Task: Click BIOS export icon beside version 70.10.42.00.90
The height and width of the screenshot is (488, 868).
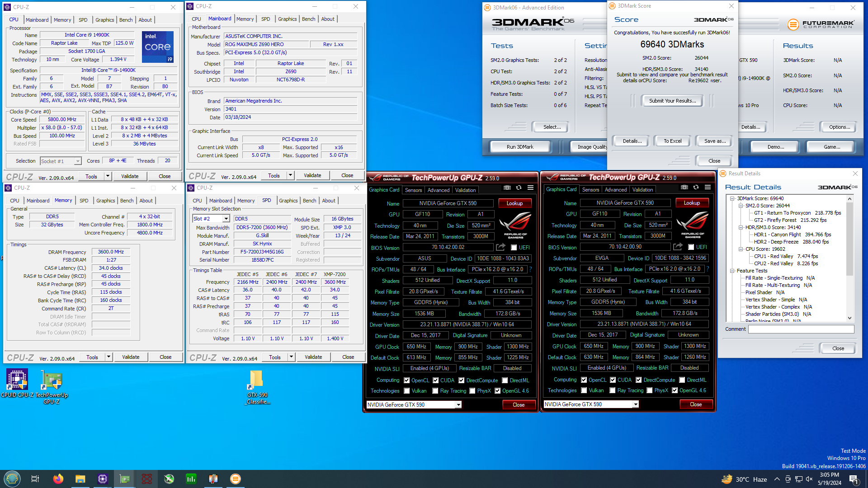Action: (x=678, y=247)
